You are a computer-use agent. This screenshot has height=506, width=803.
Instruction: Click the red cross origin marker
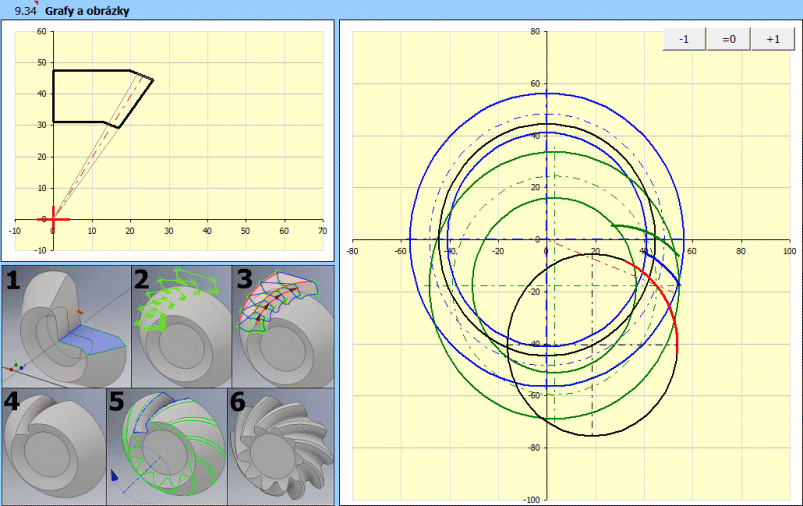point(53,219)
